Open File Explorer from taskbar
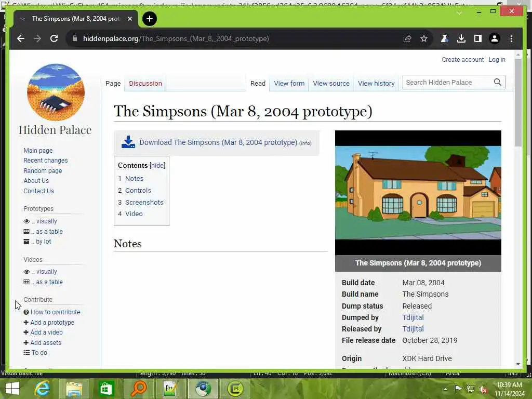Viewport: 532px width, 399px height. (74, 389)
